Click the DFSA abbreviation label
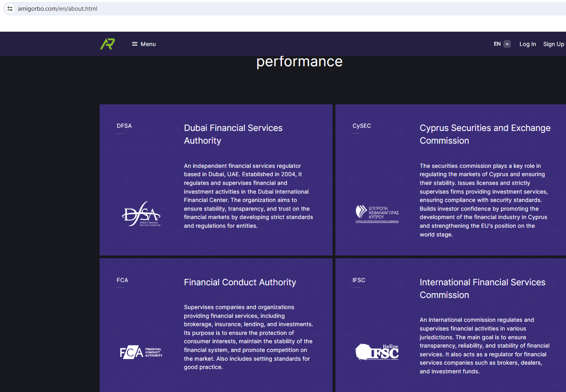 click(124, 126)
